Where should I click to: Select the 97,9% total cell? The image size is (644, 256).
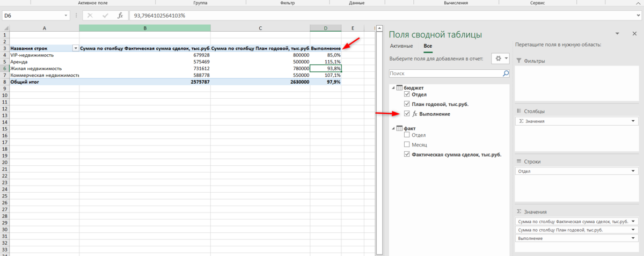click(x=326, y=82)
